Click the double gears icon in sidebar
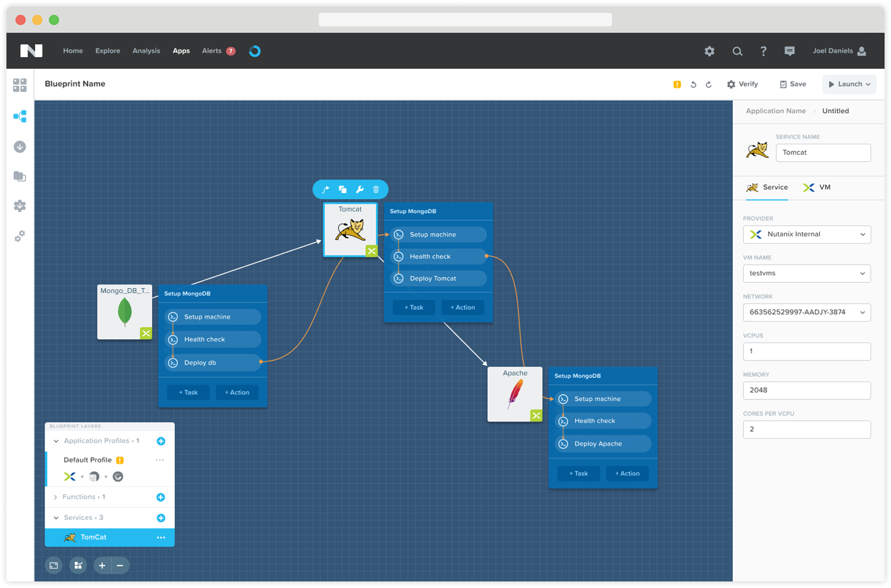 19,236
